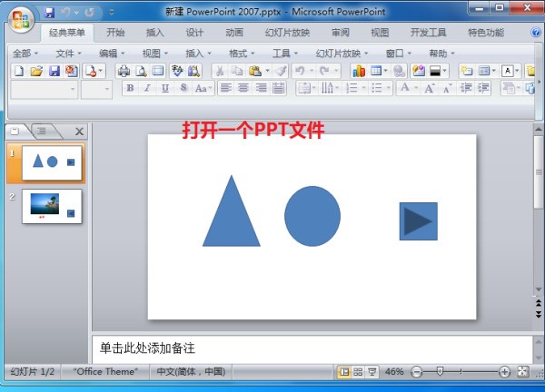Image resolution: width=545 pixels, height=392 pixels.
Task: Click the Print icon in the toolbar
Action: pos(124,71)
